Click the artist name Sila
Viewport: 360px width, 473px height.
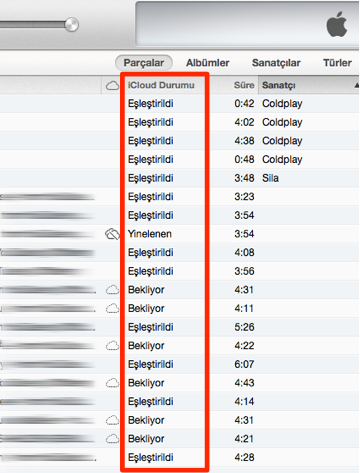click(x=270, y=178)
